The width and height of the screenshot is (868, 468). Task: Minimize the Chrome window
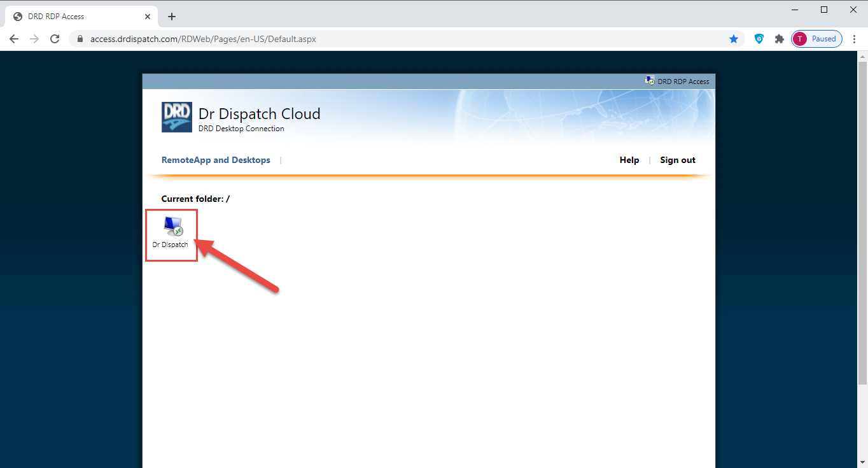[795, 10]
